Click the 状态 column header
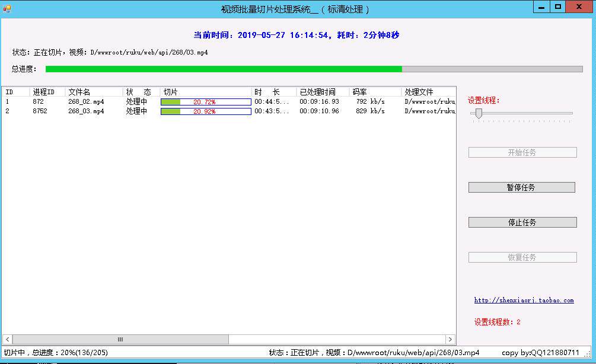Screen dimensions: 596x364 (141, 92)
